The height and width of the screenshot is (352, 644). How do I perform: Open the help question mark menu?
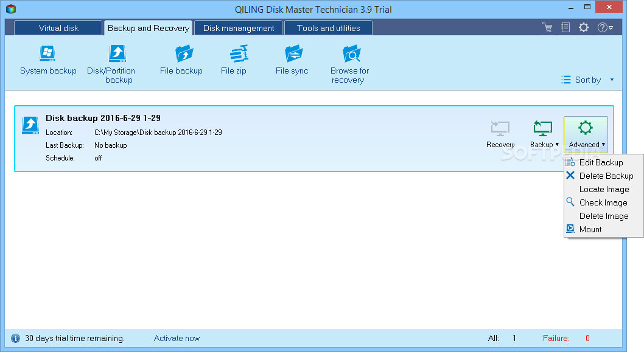pos(605,27)
